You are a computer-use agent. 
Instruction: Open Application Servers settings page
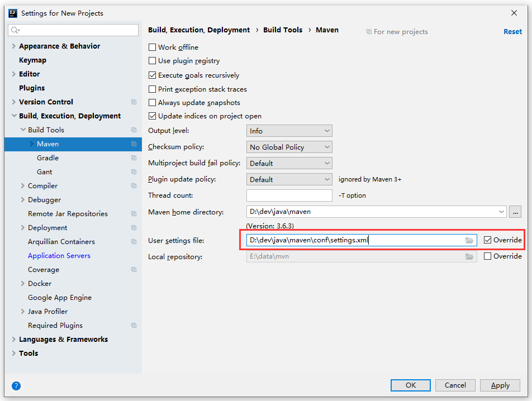[x=59, y=256]
